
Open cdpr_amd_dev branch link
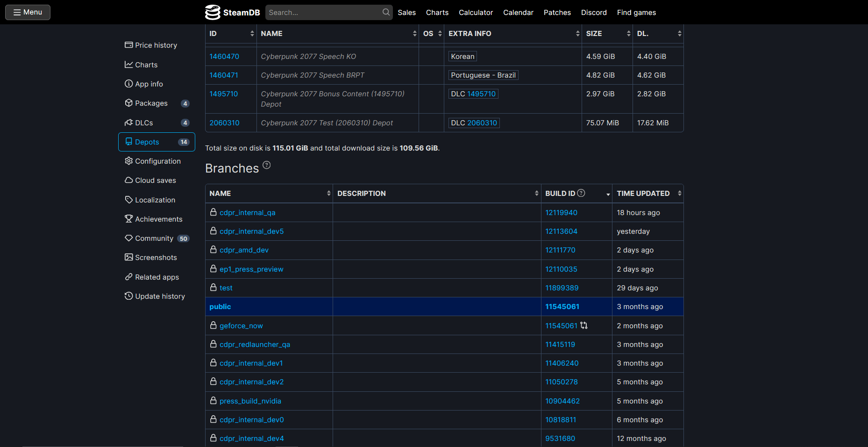pos(244,250)
